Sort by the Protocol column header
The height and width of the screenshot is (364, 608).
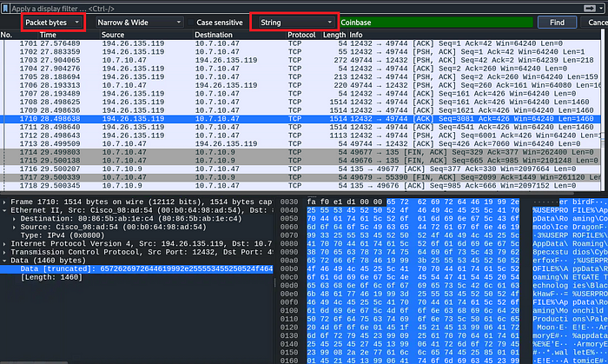point(301,35)
